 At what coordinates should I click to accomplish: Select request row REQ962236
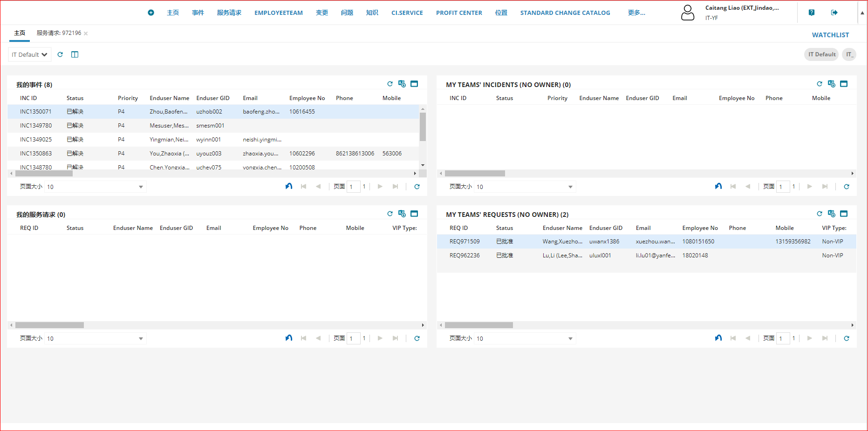tap(646, 256)
